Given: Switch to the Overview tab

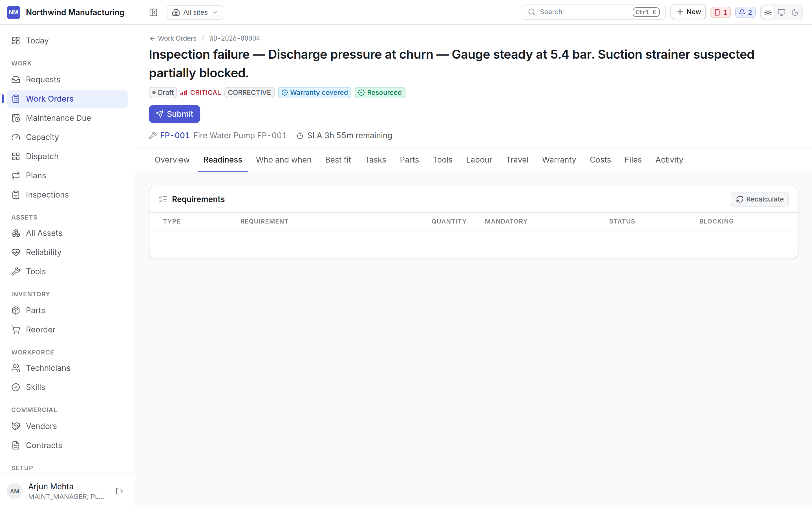Looking at the screenshot, I should [x=172, y=160].
